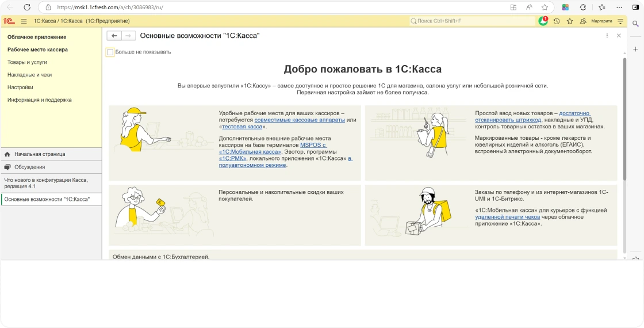
Task: Click the chat bubble icon of Обсуждения
Action: coord(7,167)
